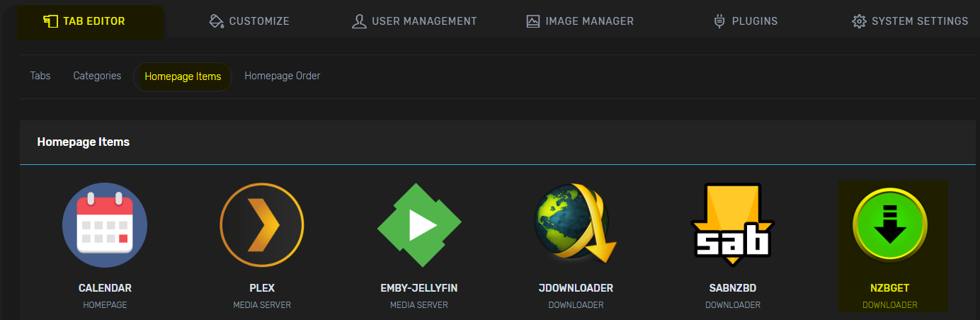Open System Settings section

click(x=910, y=21)
